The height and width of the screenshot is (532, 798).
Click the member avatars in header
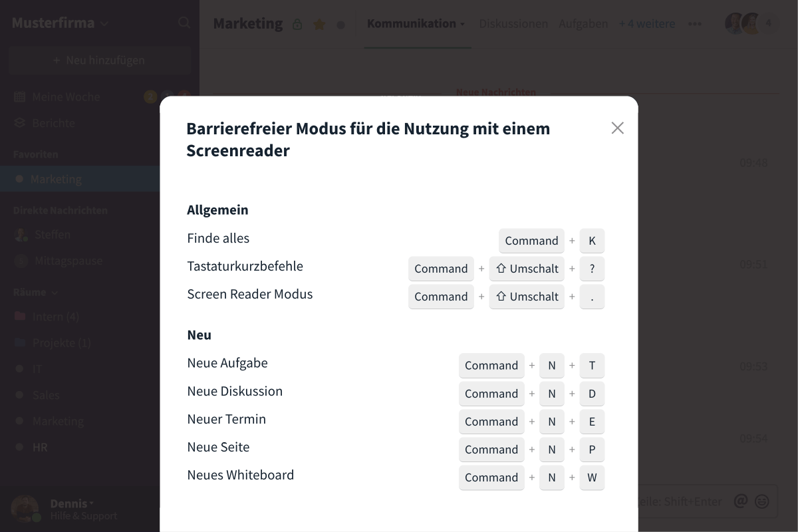click(751, 23)
